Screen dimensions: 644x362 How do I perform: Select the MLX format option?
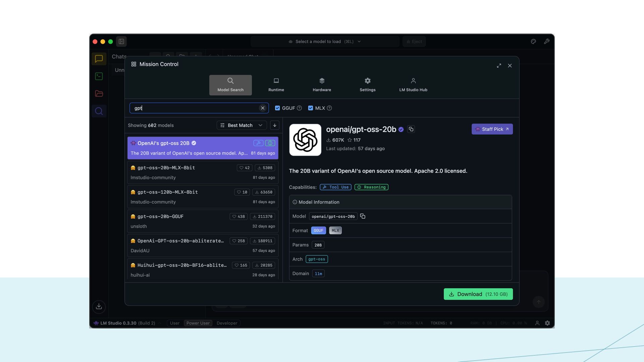[x=335, y=231]
